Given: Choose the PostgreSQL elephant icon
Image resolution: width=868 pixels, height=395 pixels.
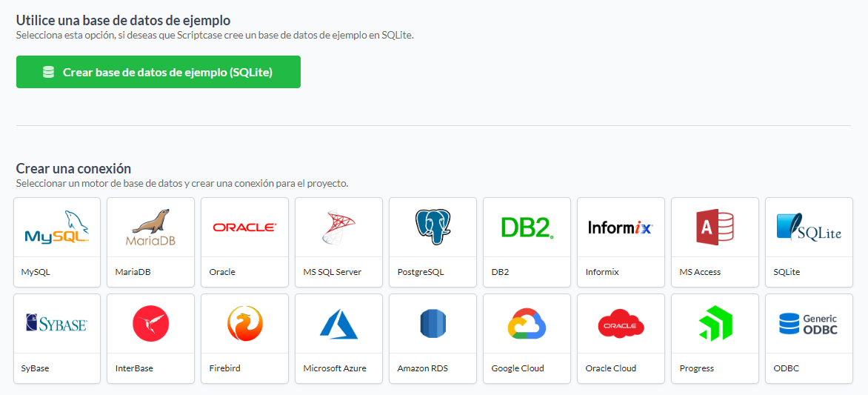Looking at the screenshot, I should (433, 227).
